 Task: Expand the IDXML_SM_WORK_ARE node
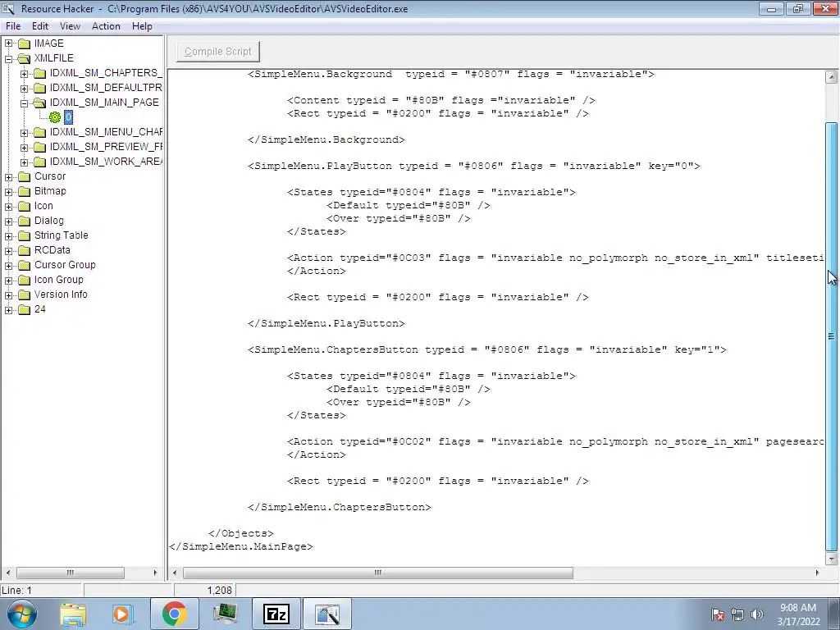click(24, 162)
